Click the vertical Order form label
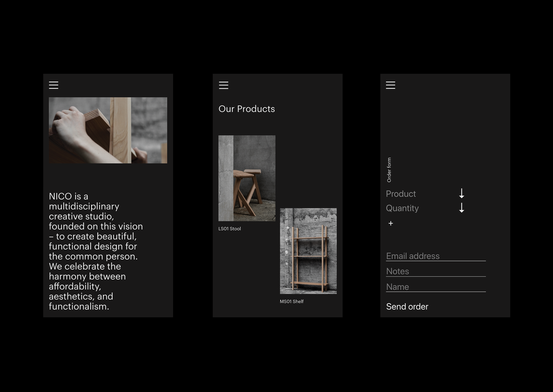The image size is (553, 392). tap(389, 170)
